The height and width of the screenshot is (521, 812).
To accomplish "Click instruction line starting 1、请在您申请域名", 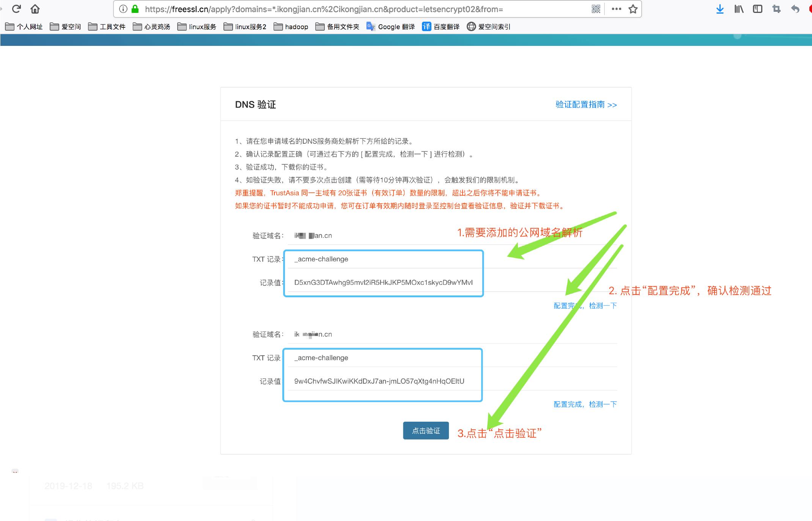I will tap(325, 141).
